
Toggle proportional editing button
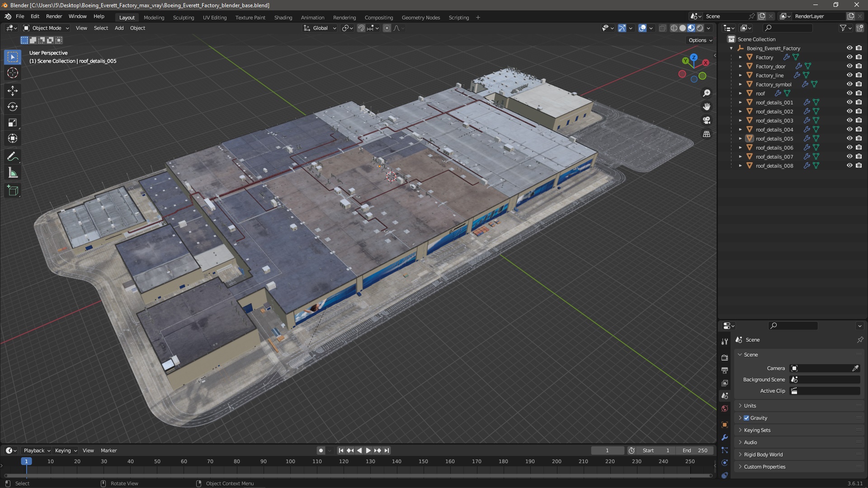coord(387,28)
